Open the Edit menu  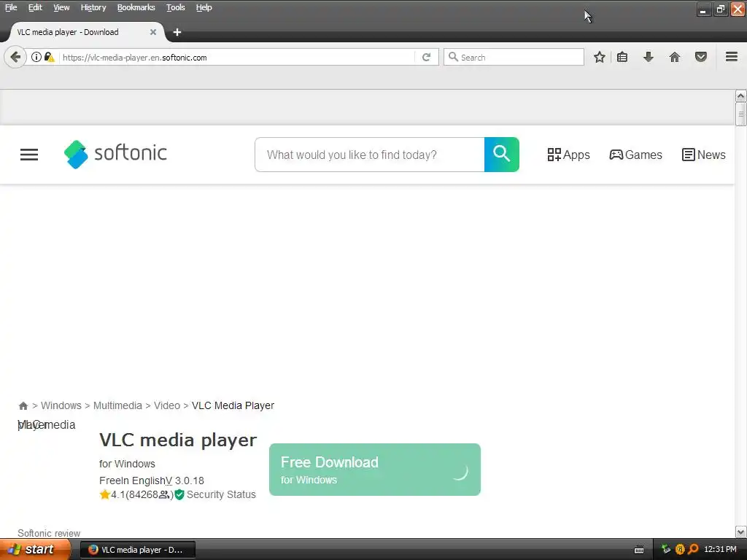[x=35, y=7]
